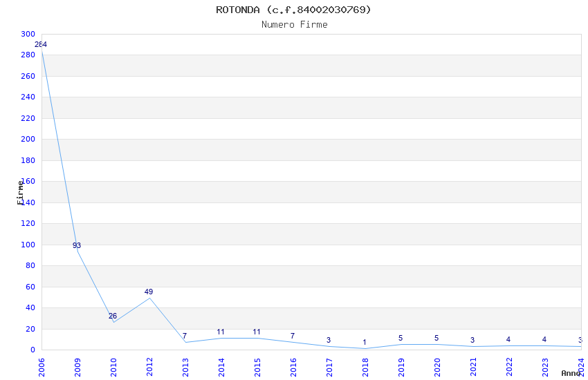The image size is (588, 380).
Task: Click the y-axis tick label 120
Action: [28, 223]
